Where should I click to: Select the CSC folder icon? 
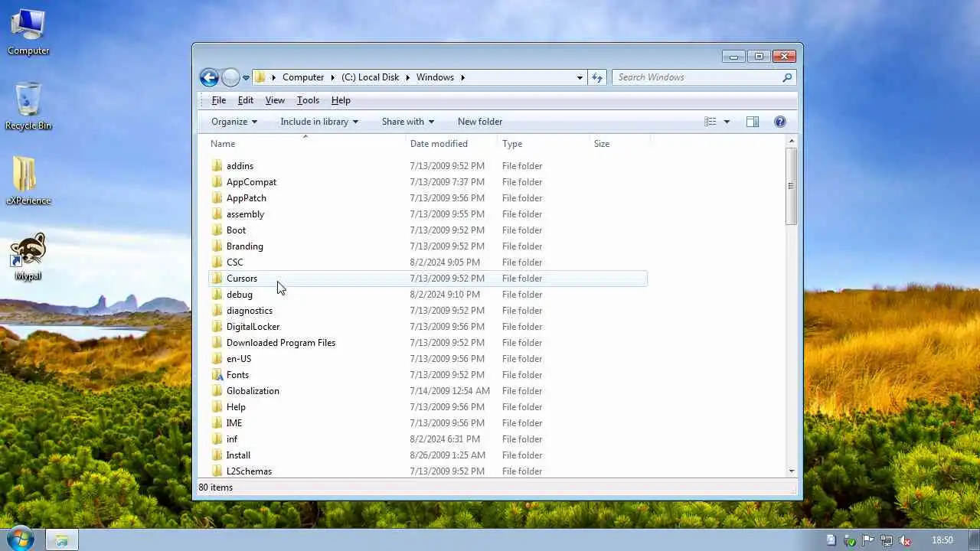tap(217, 262)
